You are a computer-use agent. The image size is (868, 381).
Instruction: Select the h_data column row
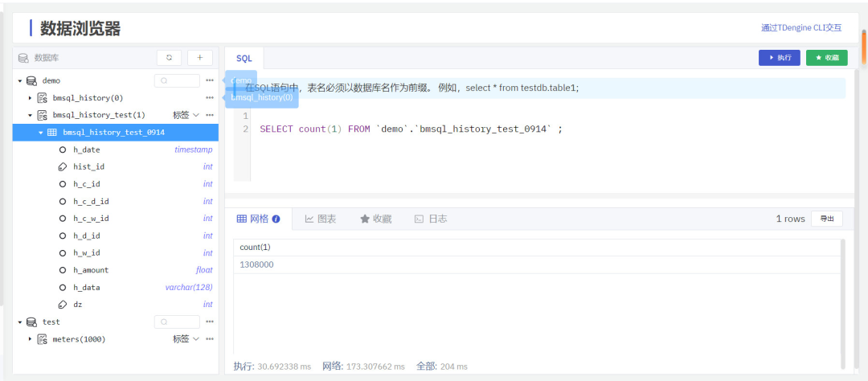(x=115, y=288)
